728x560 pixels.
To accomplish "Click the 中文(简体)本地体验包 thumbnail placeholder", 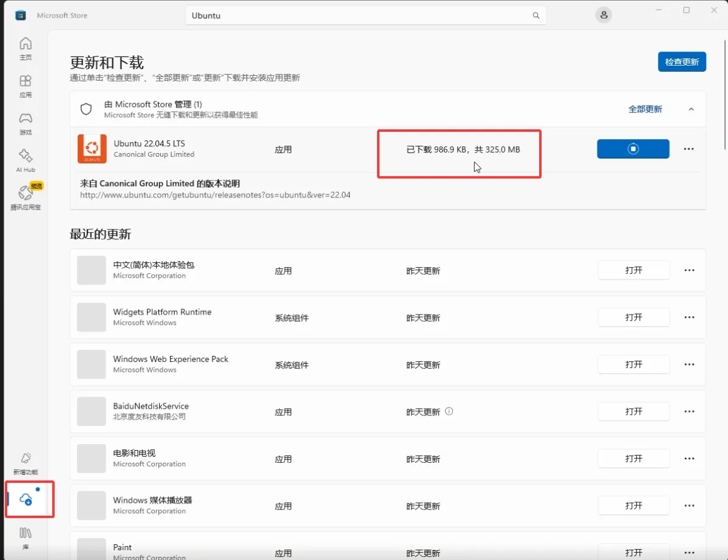I will pos(92,270).
